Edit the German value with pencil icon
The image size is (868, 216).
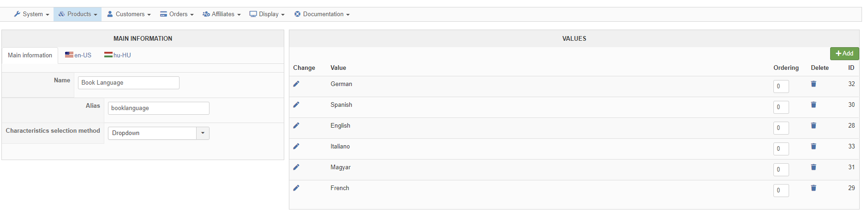296,84
